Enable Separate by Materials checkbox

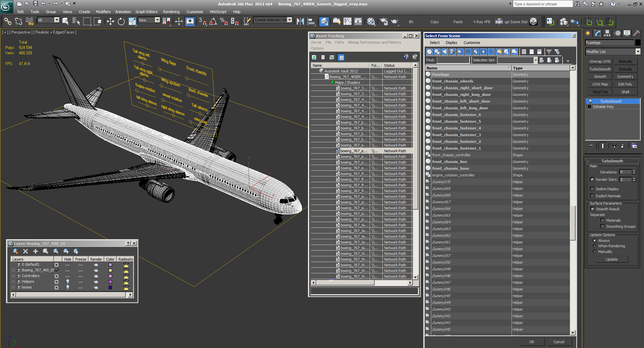[x=603, y=220]
